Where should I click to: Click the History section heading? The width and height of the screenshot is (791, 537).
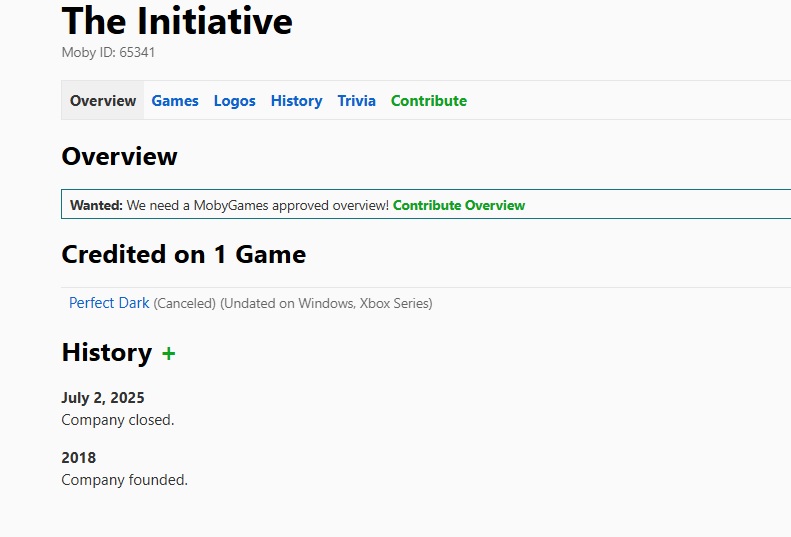(106, 352)
